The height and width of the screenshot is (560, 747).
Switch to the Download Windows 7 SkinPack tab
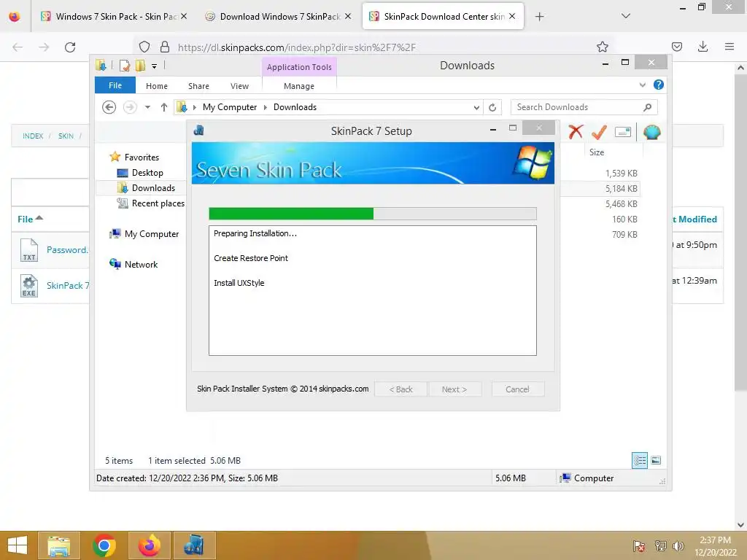[x=278, y=17]
